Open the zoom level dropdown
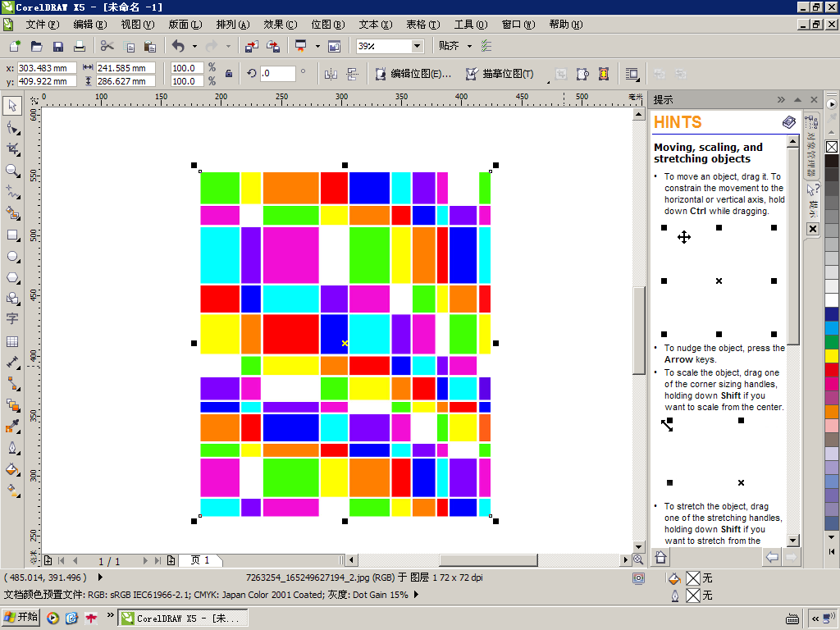 tap(417, 46)
